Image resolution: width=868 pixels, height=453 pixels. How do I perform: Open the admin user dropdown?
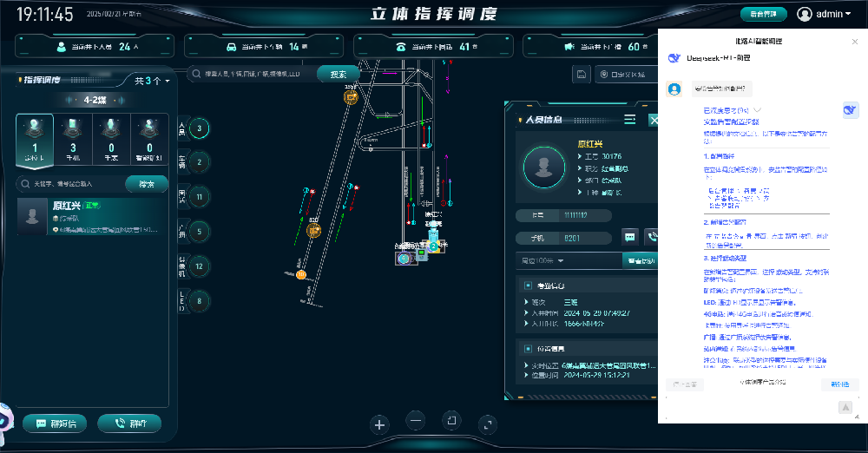click(x=825, y=14)
